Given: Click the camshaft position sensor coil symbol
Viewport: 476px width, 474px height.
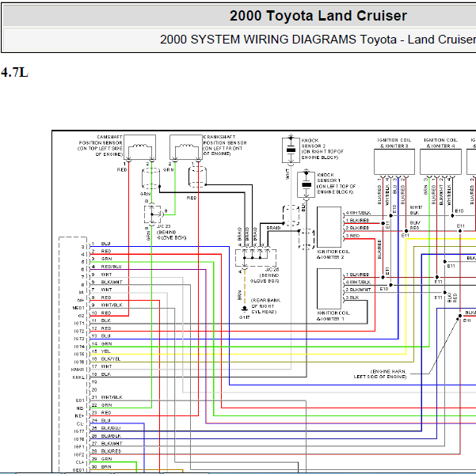Looking at the screenshot, I should point(139,146).
